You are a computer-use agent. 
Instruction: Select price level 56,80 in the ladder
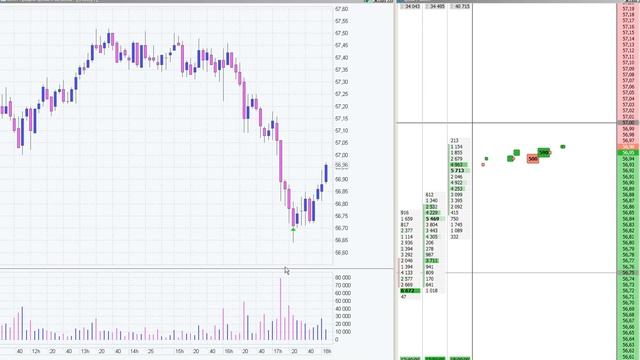(x=628, y=242)
